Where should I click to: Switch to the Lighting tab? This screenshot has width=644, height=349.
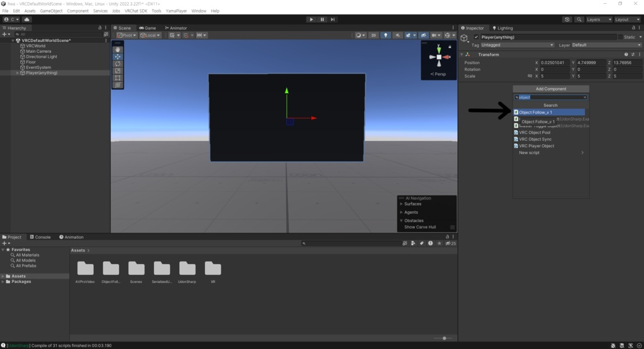tap(502, 28)
